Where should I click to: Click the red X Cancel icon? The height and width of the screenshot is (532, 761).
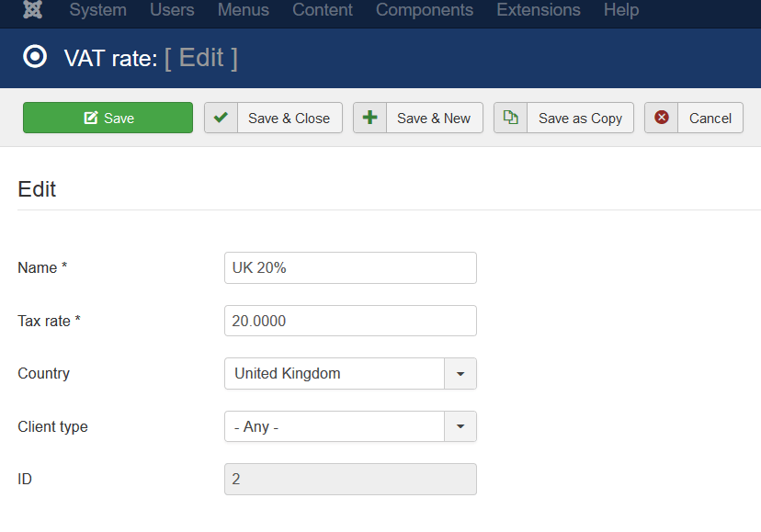coord(662,117)
